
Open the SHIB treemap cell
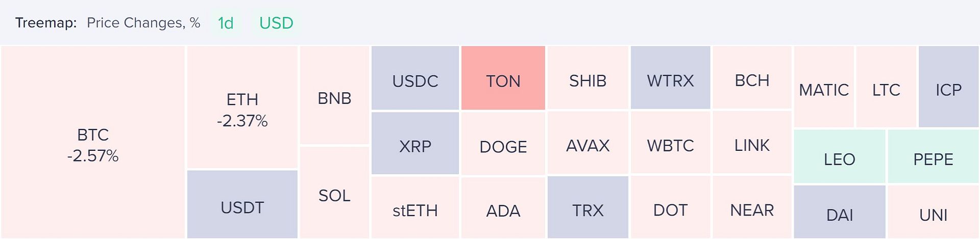pos(588,78)
